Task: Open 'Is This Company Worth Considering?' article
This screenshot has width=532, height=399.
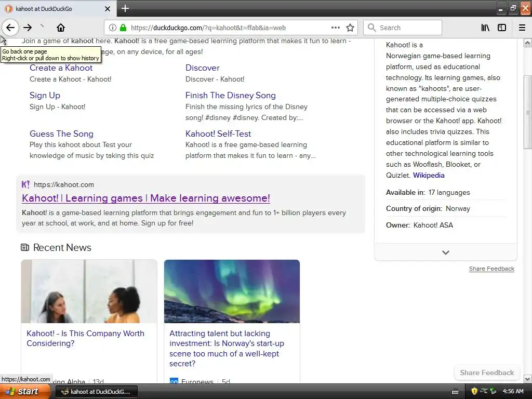Action: point(86,338)
